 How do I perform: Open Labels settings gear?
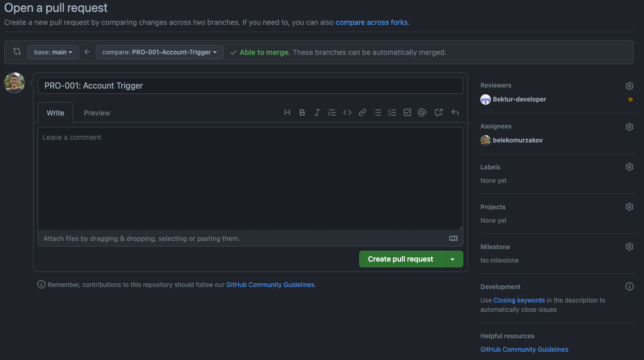tap(630, 167)
